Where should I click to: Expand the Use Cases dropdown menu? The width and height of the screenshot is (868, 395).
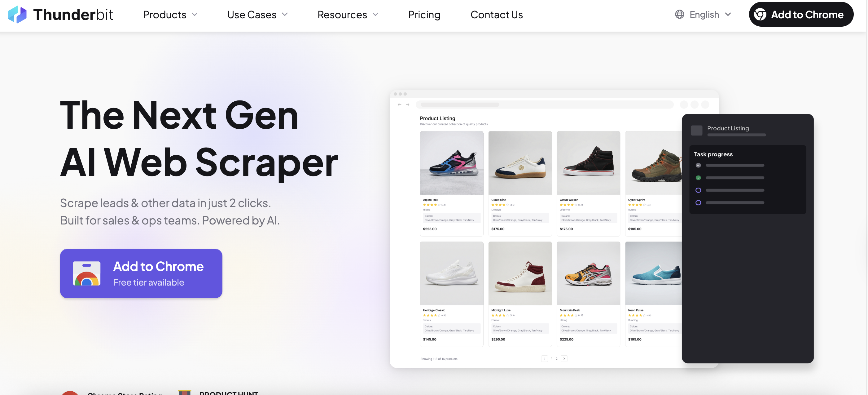[257, 15]
